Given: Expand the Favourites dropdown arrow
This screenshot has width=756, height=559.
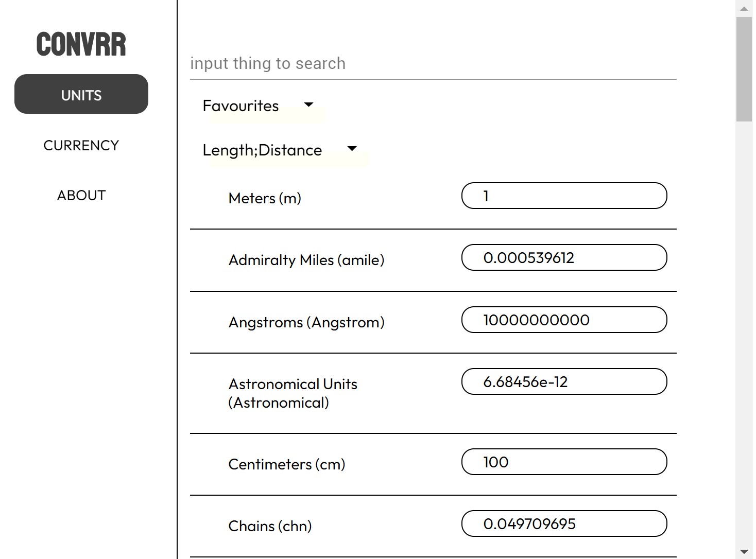Looking at the screenshot, I should click(x=308, y=104).
